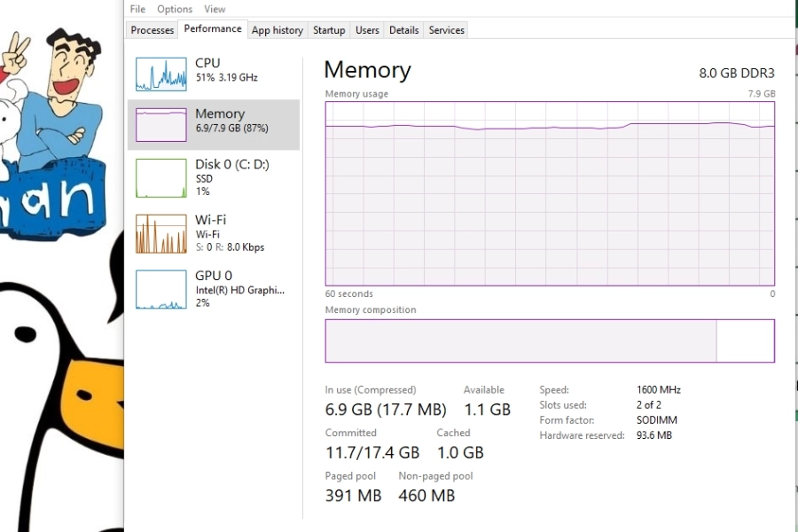Image resolution: width=798 pixels, height=532 pixels.
Task: Click the Performance tab
Action: pos(213,29)
